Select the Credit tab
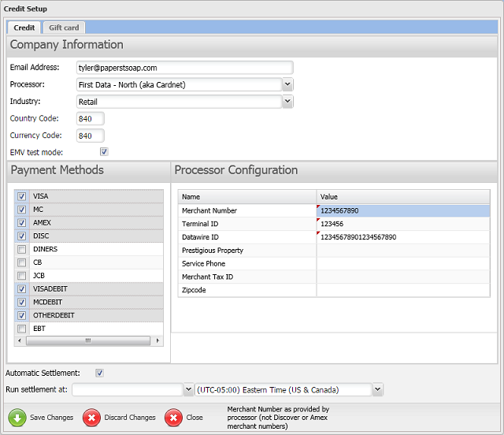504x435 pixels. tap(24, 28)
